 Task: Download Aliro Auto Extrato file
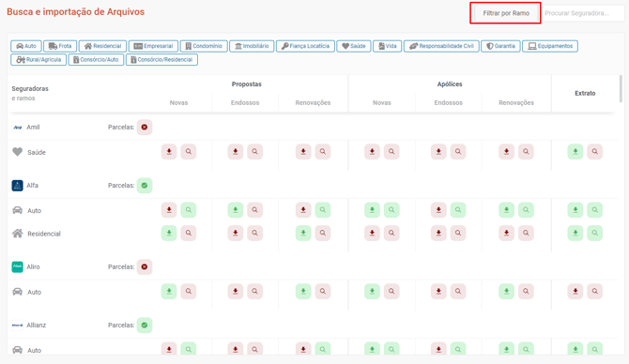[x=575, y=292]
